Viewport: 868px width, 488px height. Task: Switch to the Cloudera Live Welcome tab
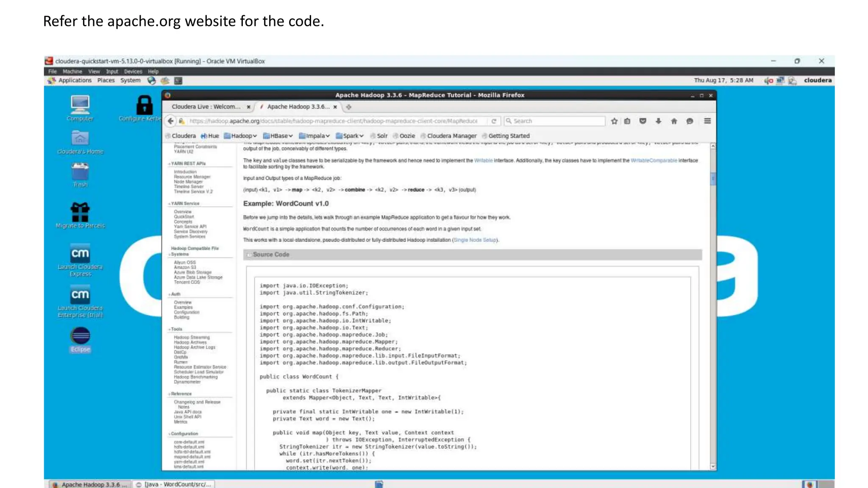point(206,107)
